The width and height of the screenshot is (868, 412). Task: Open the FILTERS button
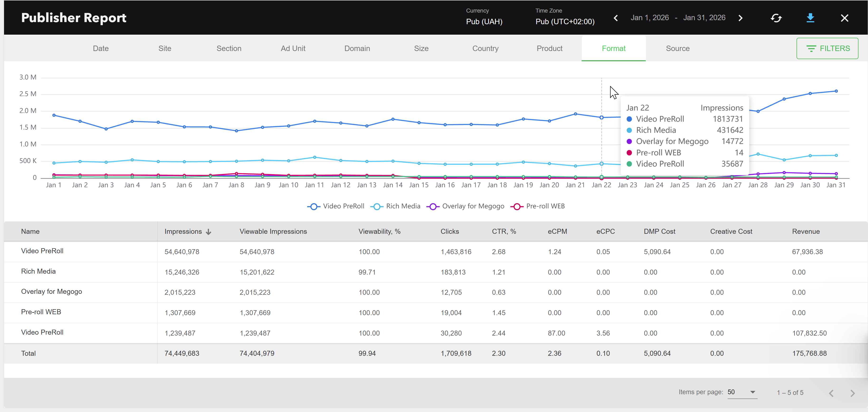click(827, 48)
